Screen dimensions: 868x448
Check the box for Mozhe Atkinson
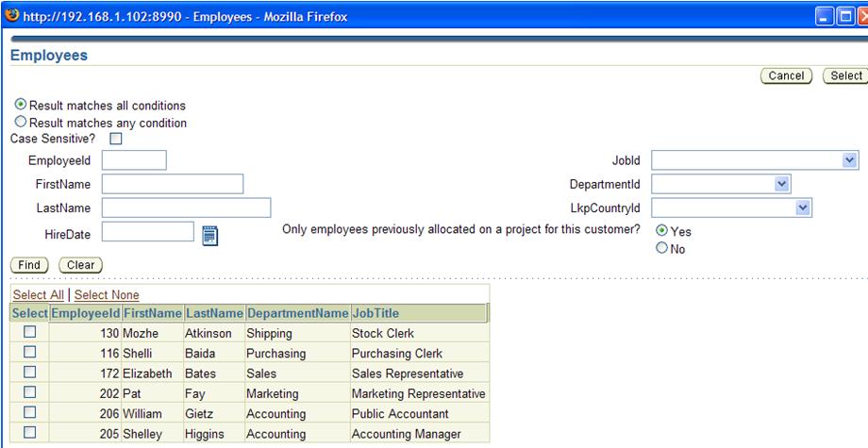pos(30,332)
